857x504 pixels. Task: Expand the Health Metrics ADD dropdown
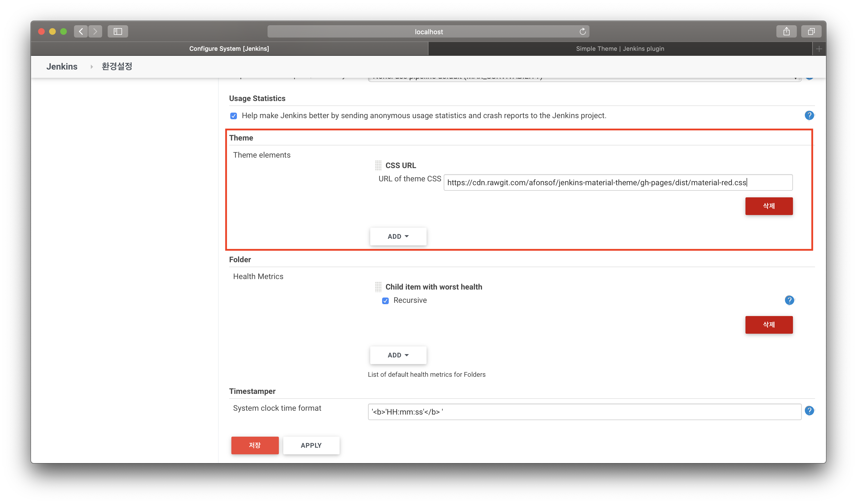pyautogui.click(x=398, y=355)
